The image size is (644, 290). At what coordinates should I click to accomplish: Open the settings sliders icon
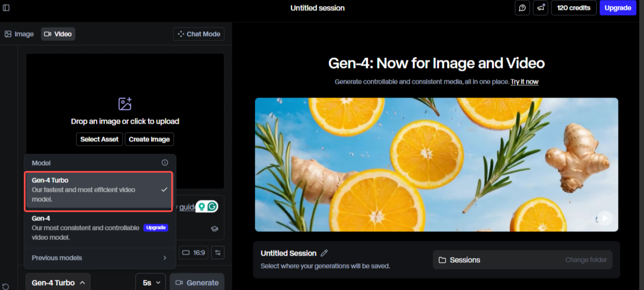point(218,253)
